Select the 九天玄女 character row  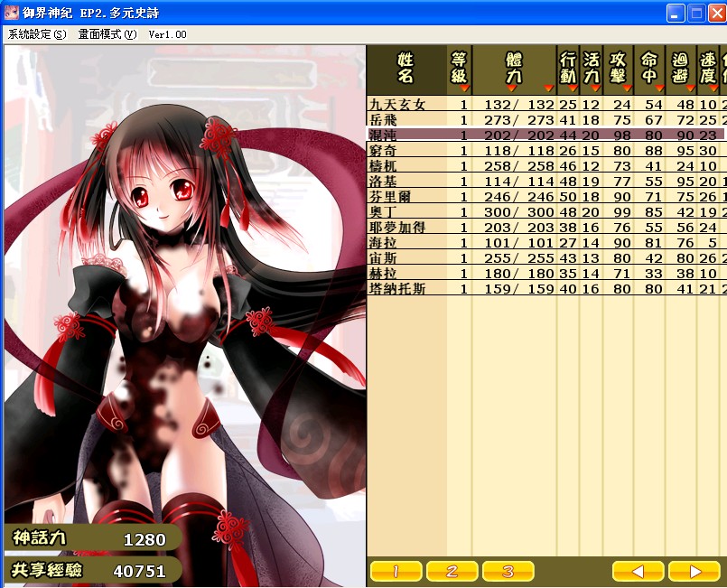click(x=546, y=105)
